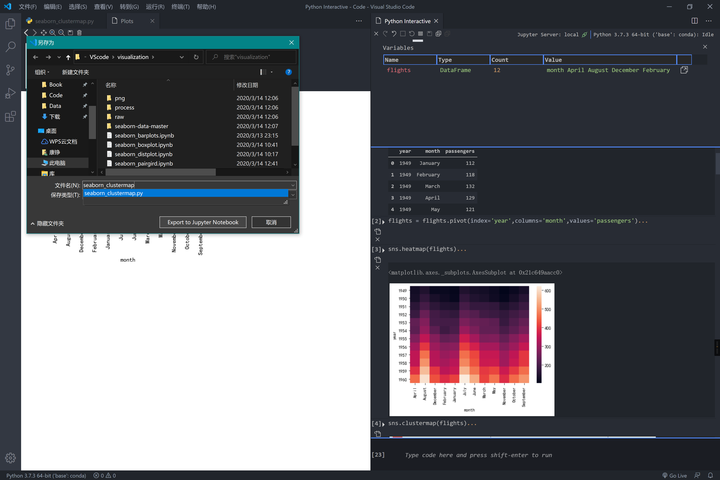Expand cell 3 sns.heatmap code
Viewport: 720px width, 480px height.
(x=383, y=249)
